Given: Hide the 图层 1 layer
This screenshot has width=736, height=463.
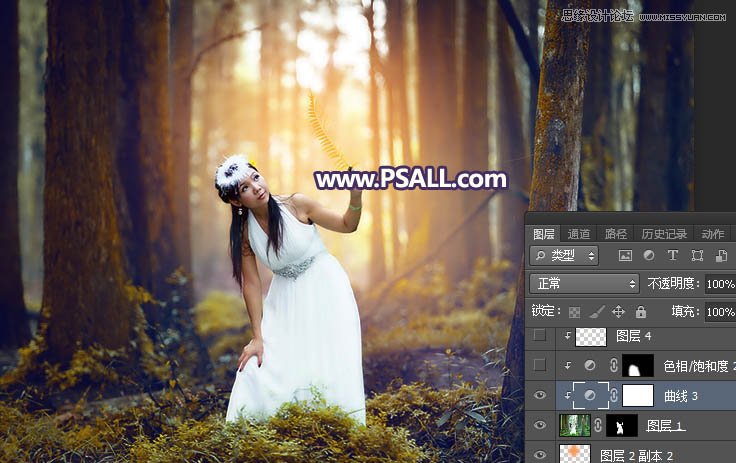Looking at the screenshot, I should 540,425.
